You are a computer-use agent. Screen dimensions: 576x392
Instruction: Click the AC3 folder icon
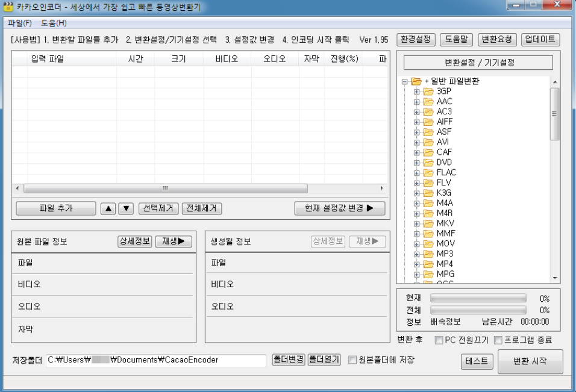[x=428, y=111]
